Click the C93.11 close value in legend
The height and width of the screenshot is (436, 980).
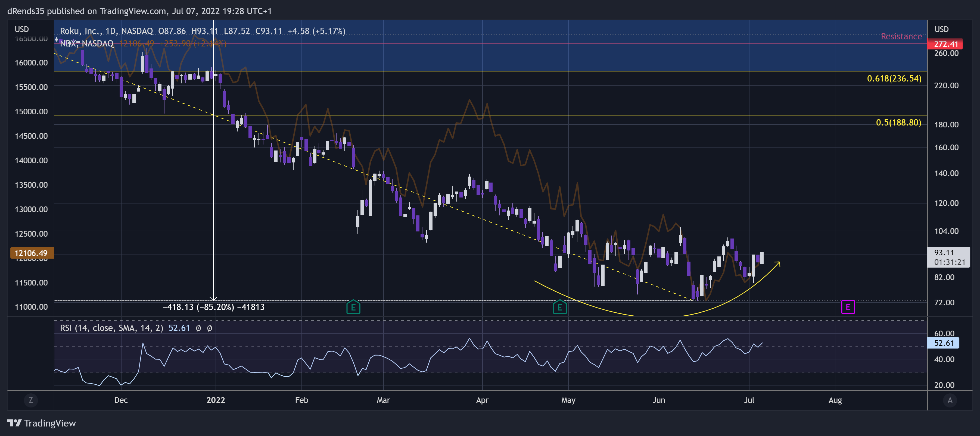[x=269, y=31]
